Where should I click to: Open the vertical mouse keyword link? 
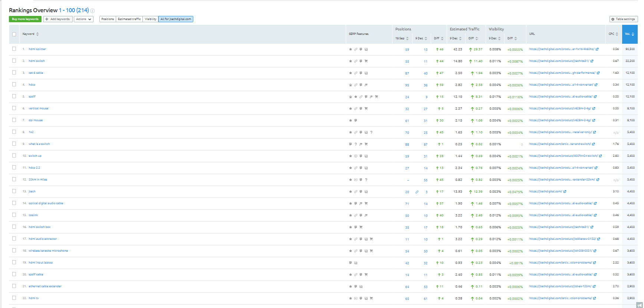coord(39,109)
